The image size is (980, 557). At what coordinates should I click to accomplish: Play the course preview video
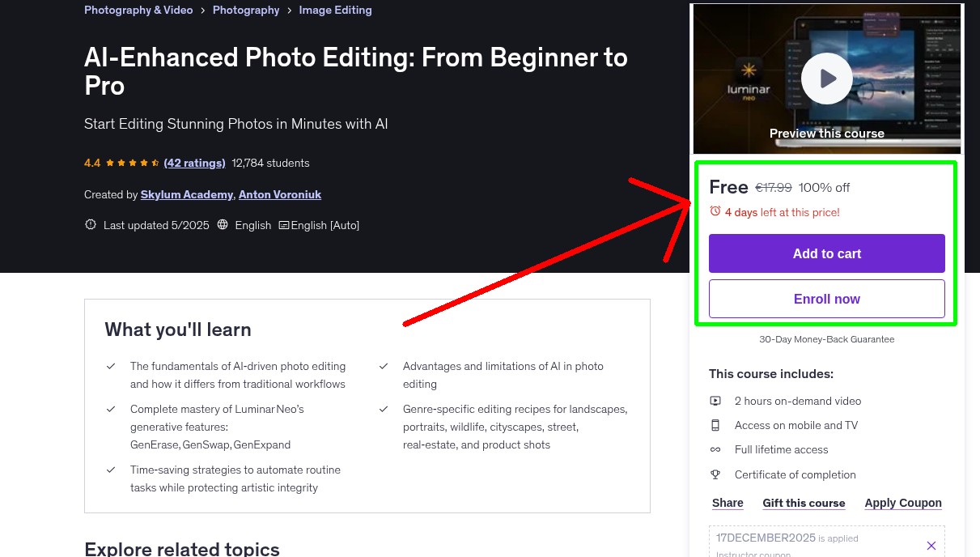(826, 78)
